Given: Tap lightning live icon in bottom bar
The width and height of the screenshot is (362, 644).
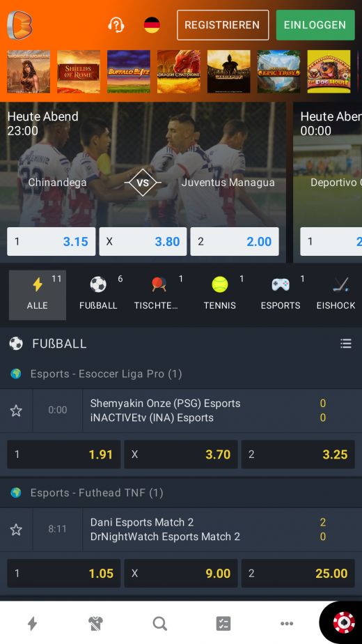Looking at the screenshot, I should 32,624.
